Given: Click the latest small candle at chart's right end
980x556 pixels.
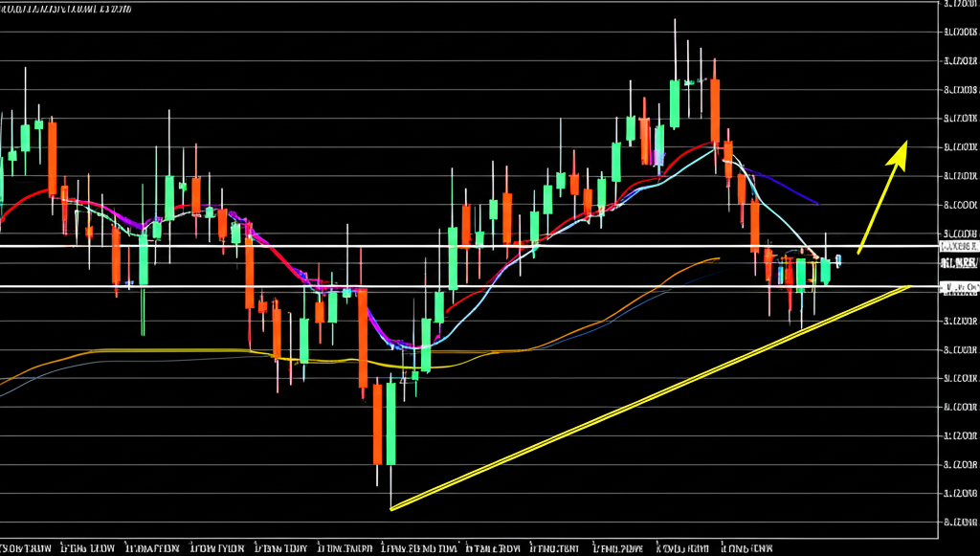Looking at the screenshot, I should coord(838,260).
